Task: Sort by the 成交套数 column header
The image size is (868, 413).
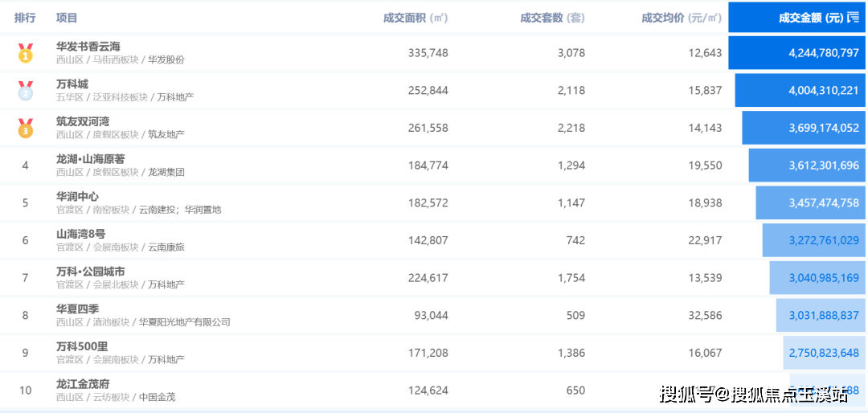Action: tap(552, 18)
